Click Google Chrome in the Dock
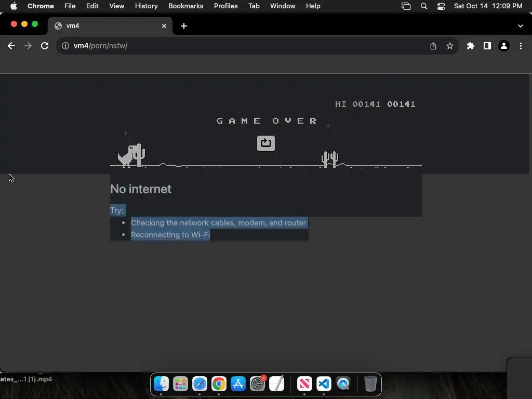 (x=219, y=384)
